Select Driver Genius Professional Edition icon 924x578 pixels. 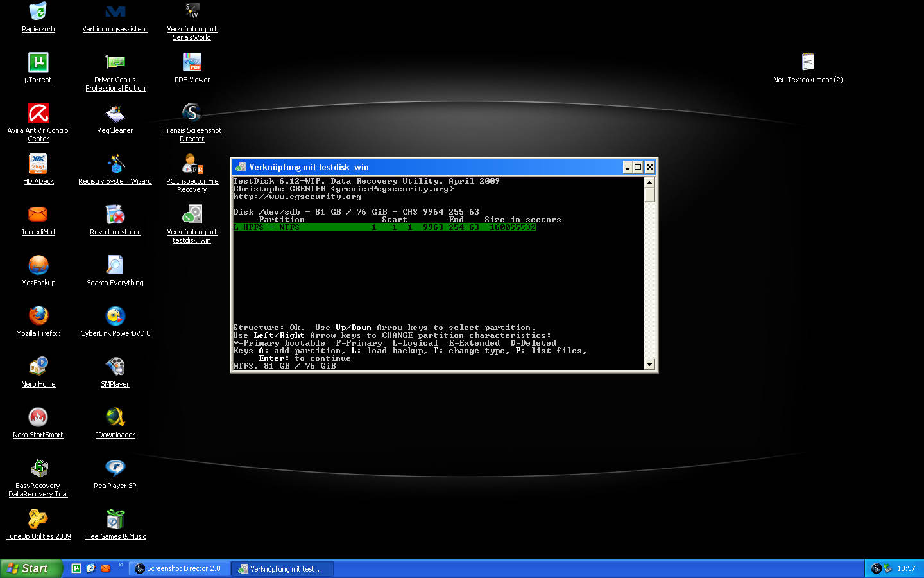pyautogui.click(x=115, y=62)
